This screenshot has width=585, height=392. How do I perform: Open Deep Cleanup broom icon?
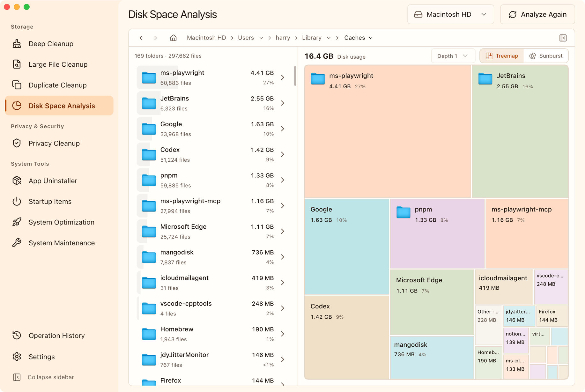pos(17,44)
